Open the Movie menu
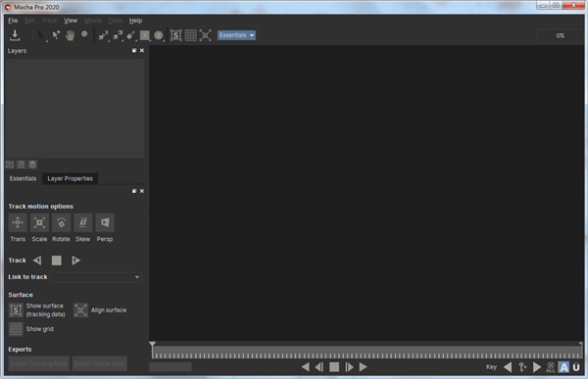This screenshot has width=588, height=379. tap(93, 21)
